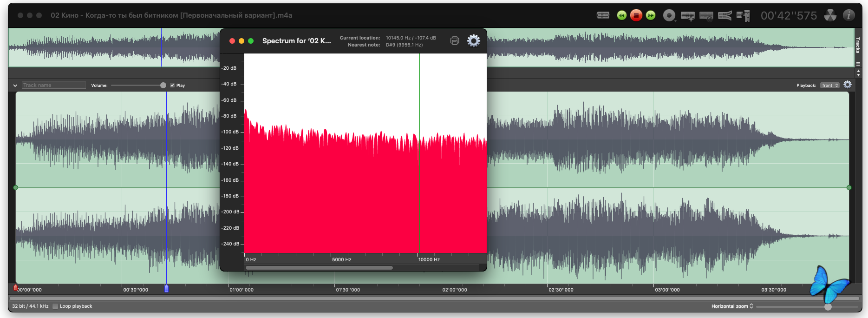This screenshot has width=868, height=318.
Task: Click the Track name input field
Action: point(54,86)
